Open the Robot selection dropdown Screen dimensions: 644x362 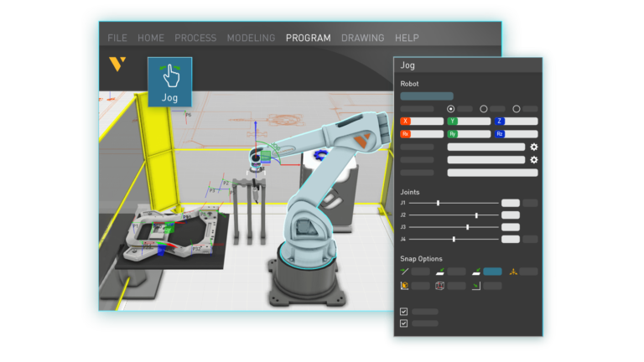pyautogui.click(x=427, y=96)
